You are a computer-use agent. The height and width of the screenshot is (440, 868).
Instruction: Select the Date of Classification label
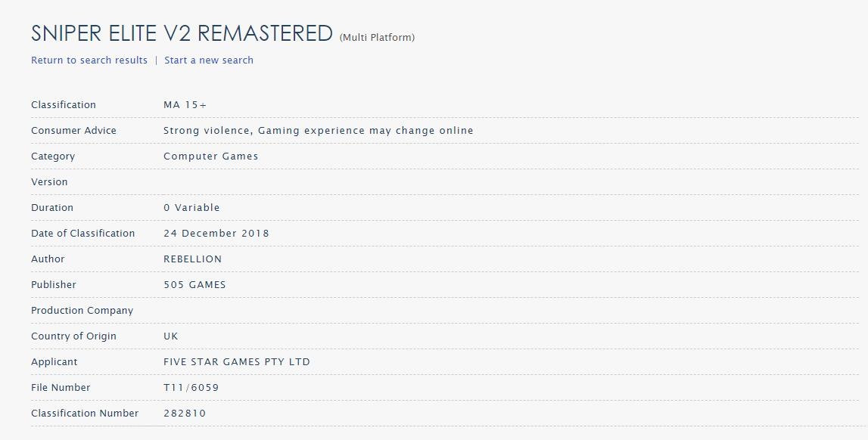pyautogui.click(x=83, y=234)
